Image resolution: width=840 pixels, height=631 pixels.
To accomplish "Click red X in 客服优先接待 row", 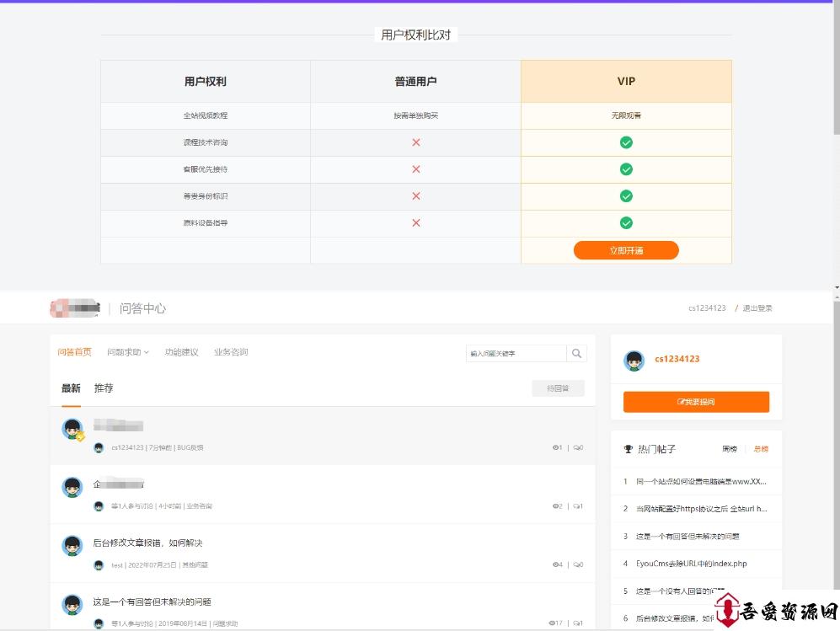I will (x=415, y=169).
